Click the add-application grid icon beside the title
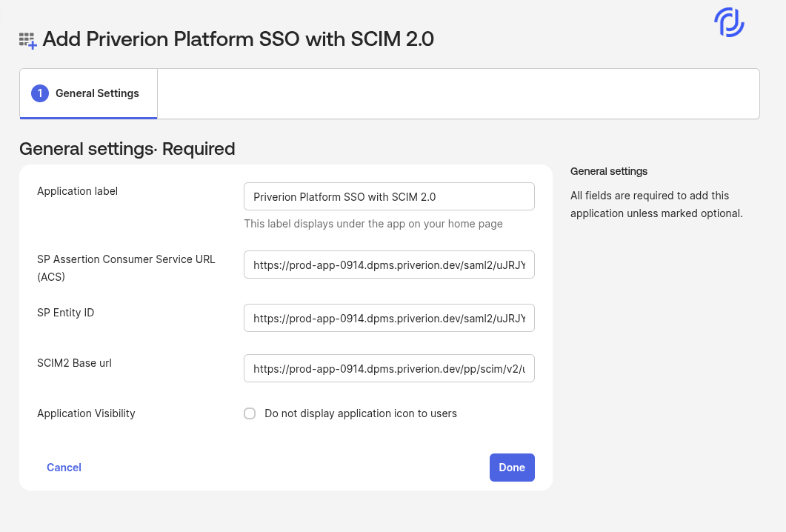786x532 pixels. (x=27, y=41)
